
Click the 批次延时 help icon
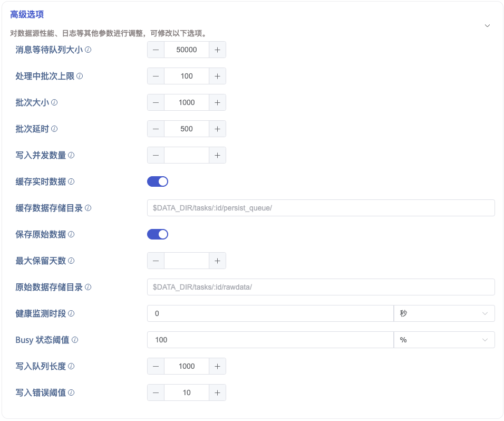pyautogui.click(x=54, y=129)
